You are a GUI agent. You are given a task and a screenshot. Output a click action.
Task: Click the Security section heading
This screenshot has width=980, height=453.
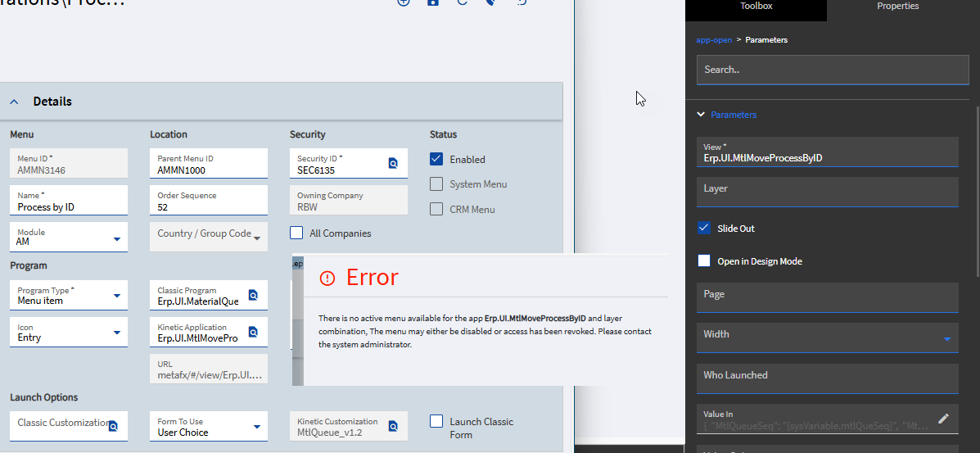coord(308,134)
